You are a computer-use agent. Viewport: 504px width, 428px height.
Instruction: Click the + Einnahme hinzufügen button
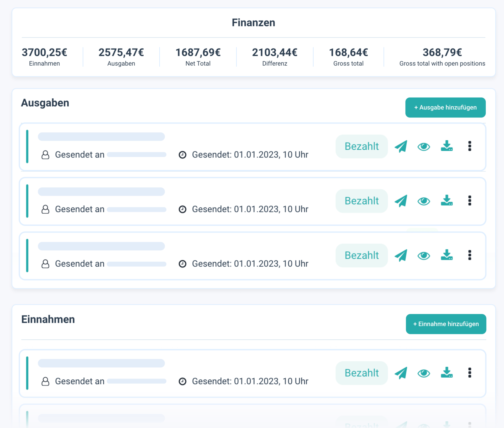pyautogui.click(x=446, y=324)
